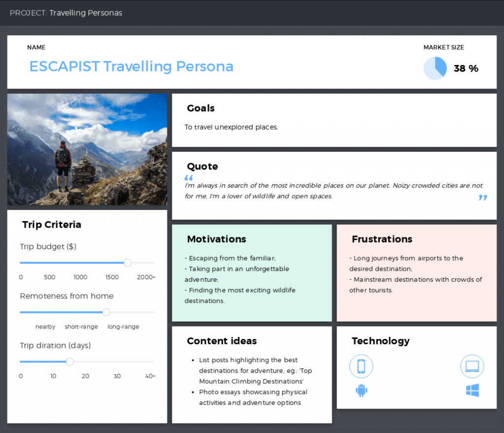The image size is (504, 433).
Task: Click the 'nearby' label on remoteness scale
Action: click(x=45, y=327)
